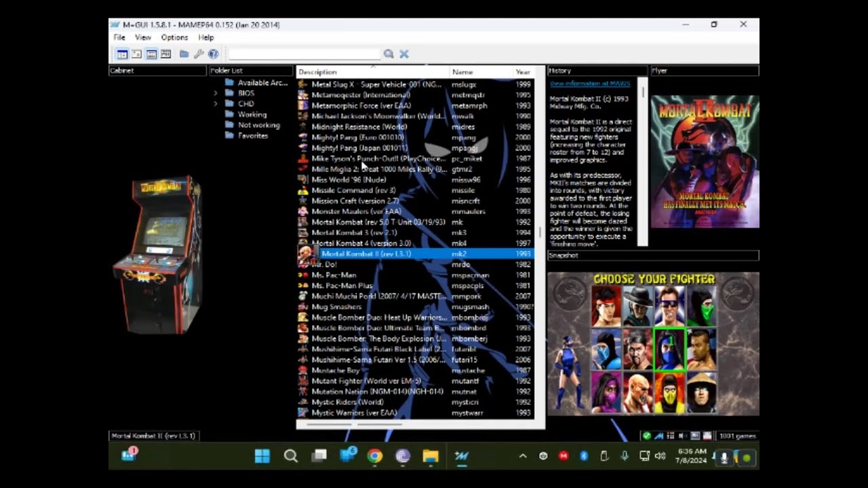Open the View menu

[143, 37]
